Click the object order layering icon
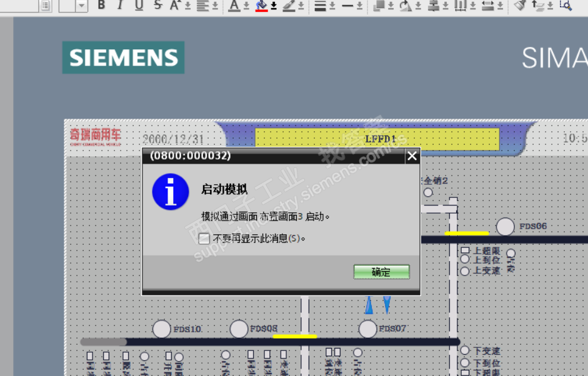This screenshot has height=376, width=588. [x=379, y=5]
